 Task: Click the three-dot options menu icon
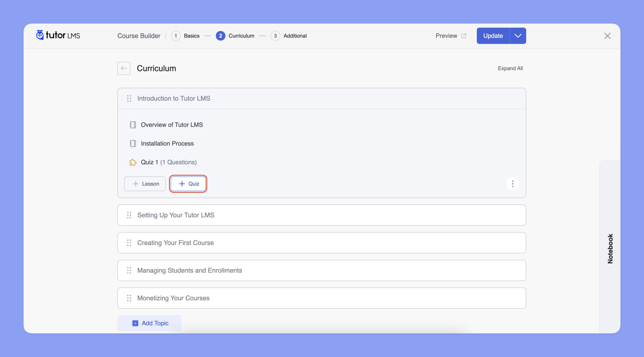pos(513,184)
